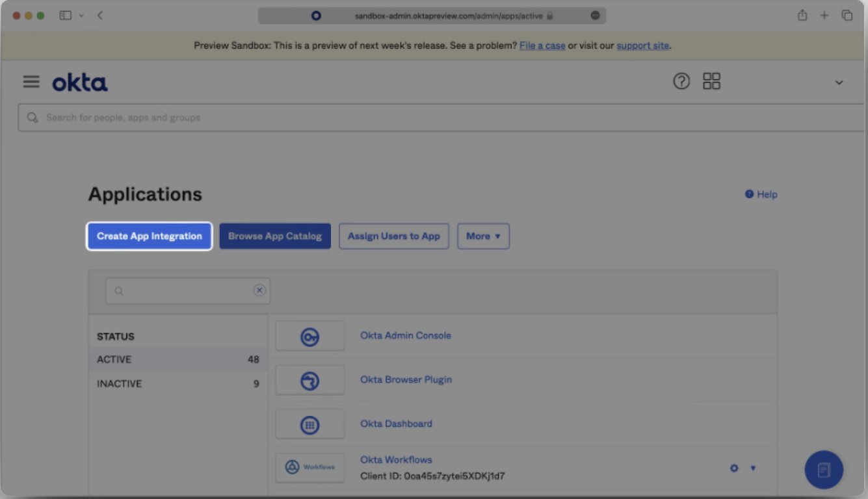Click the lock icon in the address bar

click(x=550, y=16)
